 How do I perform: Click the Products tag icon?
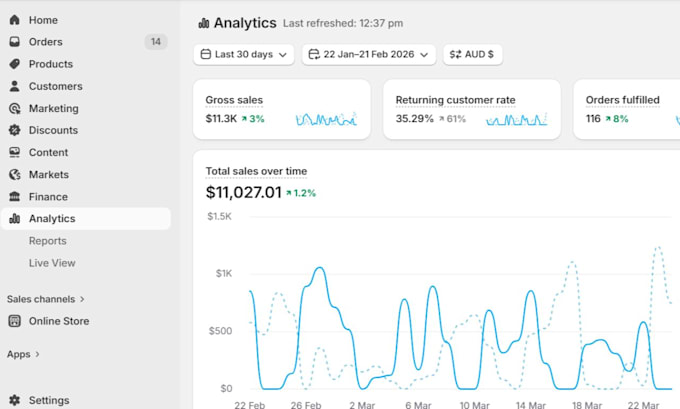click(14, 64)
